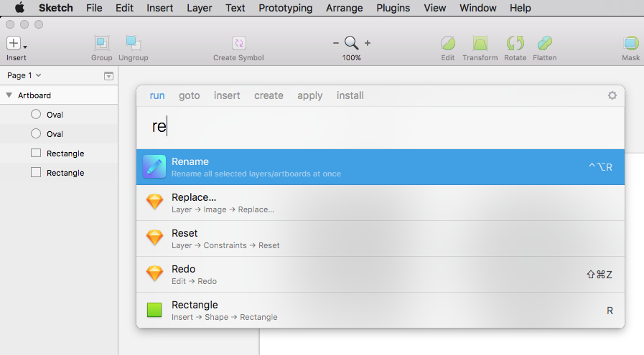Image resolution: width=644 pixels, height=355 pixels.
Task: Switch to the apply tab
Action: (x=309, y=96)
